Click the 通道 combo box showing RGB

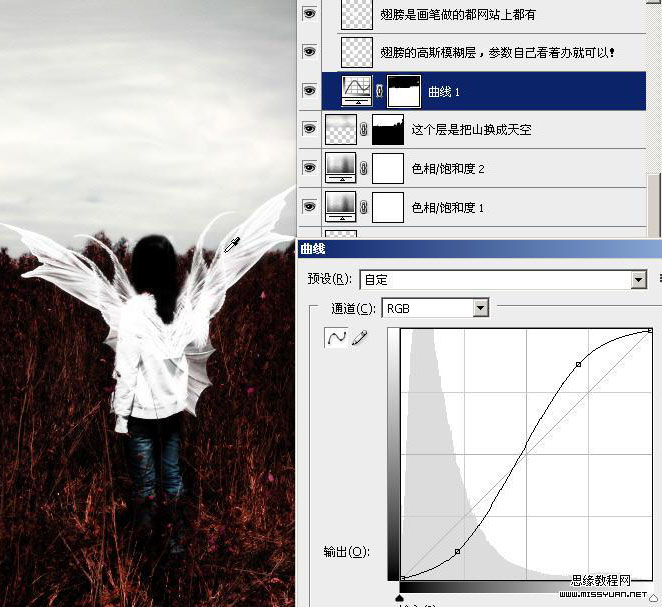pyautogui.click(x=435, y=308)
